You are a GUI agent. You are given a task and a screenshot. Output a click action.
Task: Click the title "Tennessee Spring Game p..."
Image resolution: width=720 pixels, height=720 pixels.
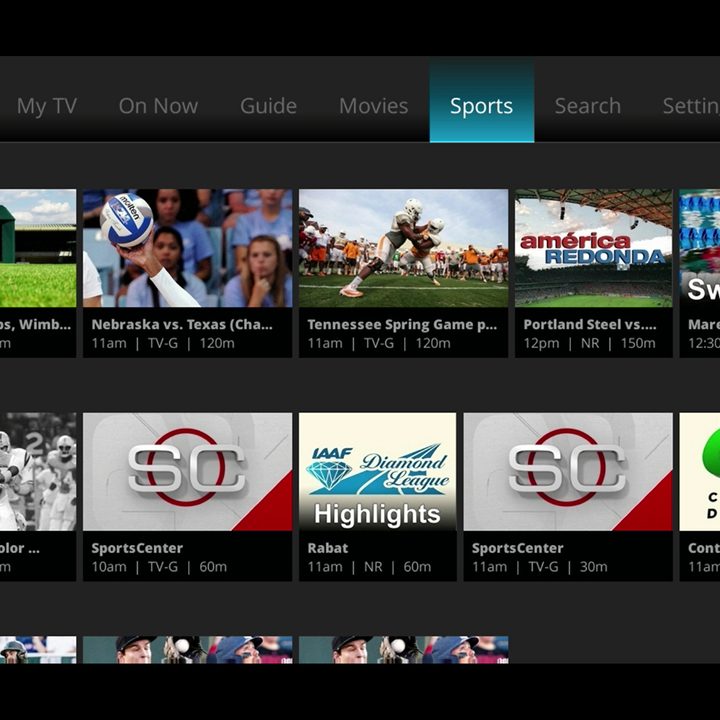point(402,325)
